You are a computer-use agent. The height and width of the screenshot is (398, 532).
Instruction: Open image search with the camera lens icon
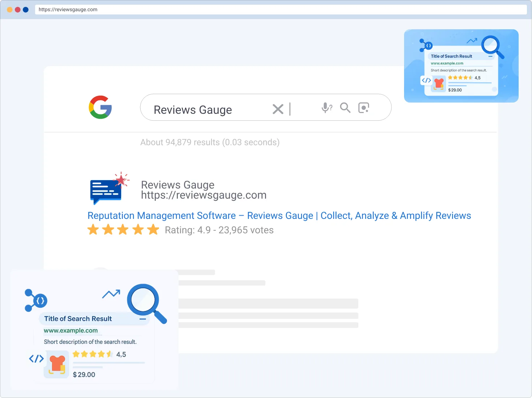click(x=364, y=108)
